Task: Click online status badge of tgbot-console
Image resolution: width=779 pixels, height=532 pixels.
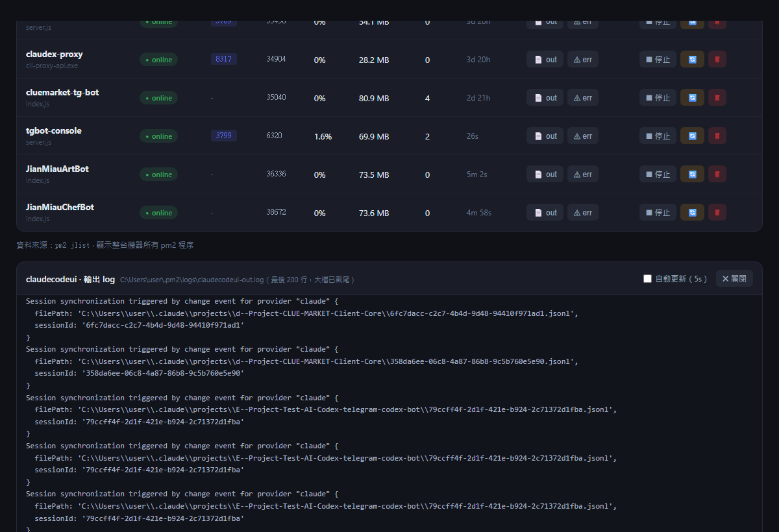Action: pos(158,136)
